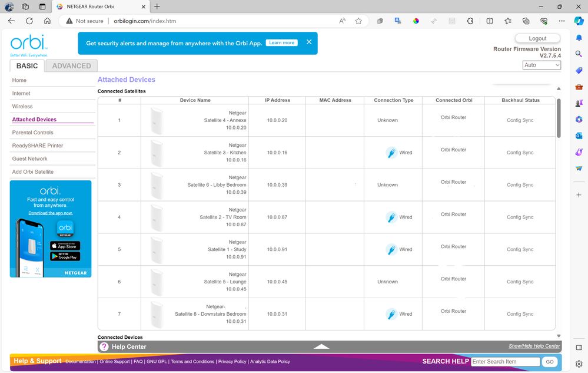Add this page to browser favorites

coord(358,21)
